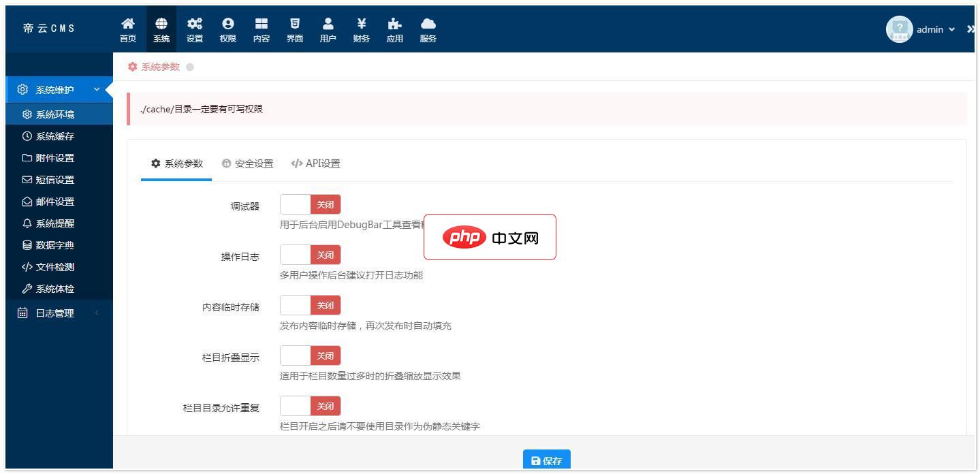Toggle the 栏目折叠显示 switch

coord(310,355)
